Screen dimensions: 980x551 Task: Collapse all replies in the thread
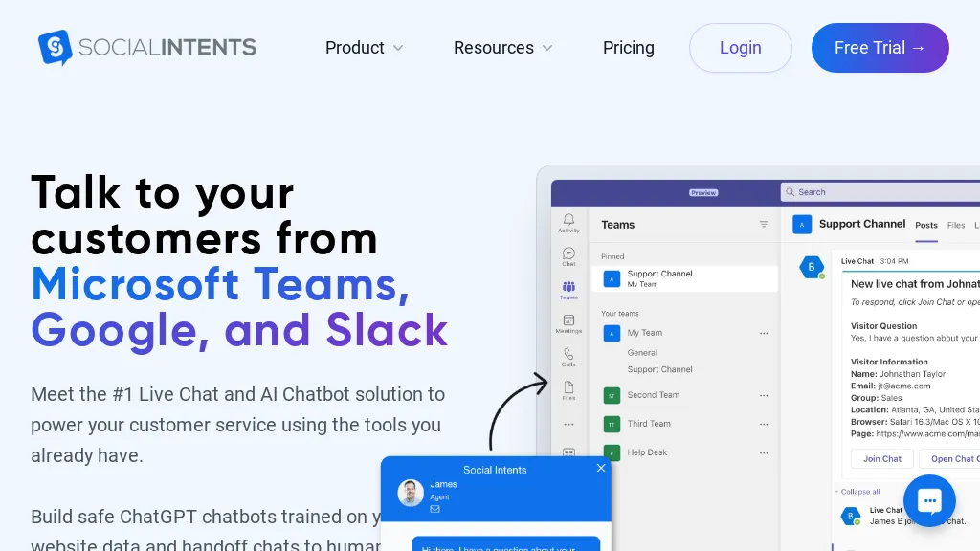pos(858,492)
